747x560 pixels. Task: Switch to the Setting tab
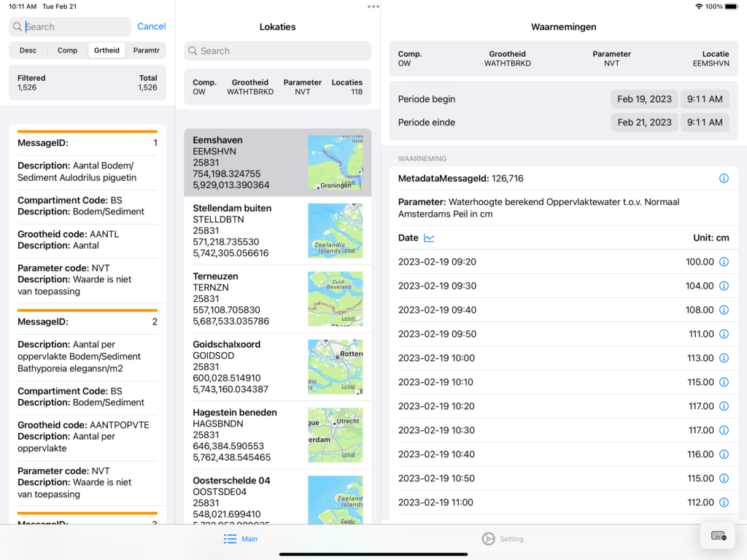pyautogui.click(x=503, y=539)
